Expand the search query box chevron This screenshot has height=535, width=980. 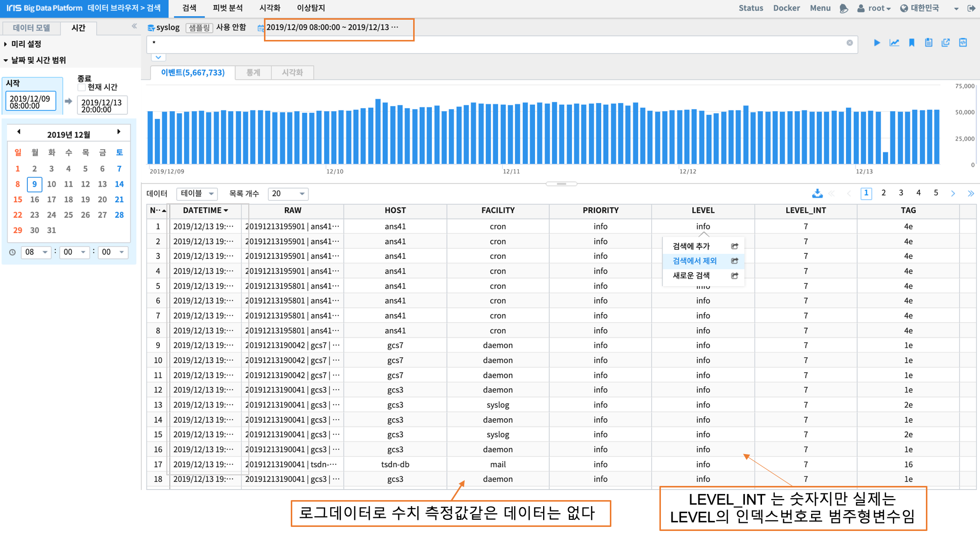coord(158,57)
